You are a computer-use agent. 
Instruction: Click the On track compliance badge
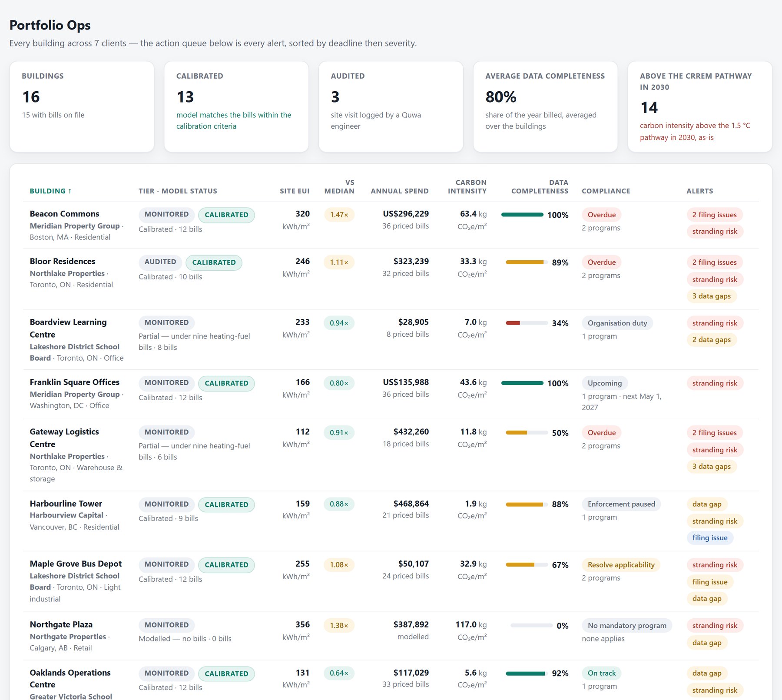tap(602, 673)
